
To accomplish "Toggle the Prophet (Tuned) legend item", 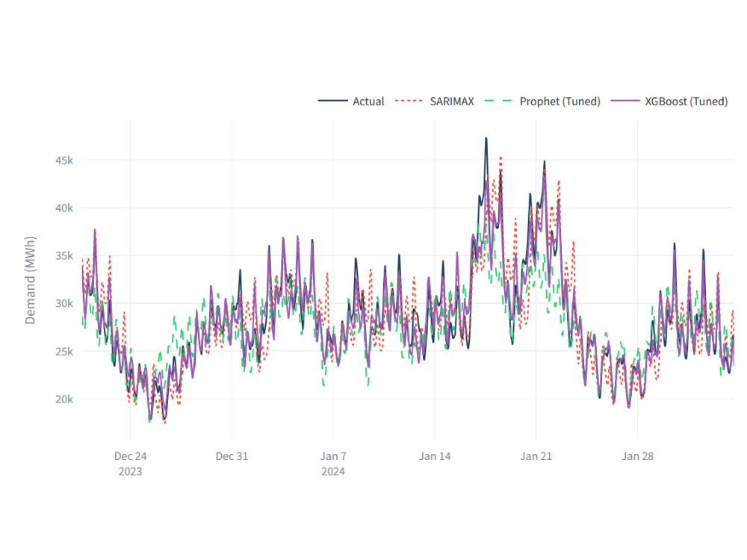I will click(560, 102).
